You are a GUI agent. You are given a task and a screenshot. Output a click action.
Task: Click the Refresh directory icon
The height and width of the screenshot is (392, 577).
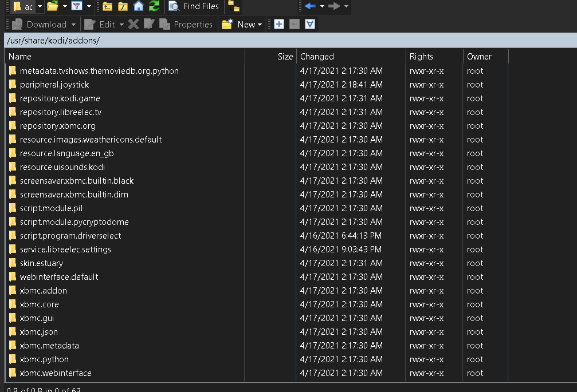point(154,6)
